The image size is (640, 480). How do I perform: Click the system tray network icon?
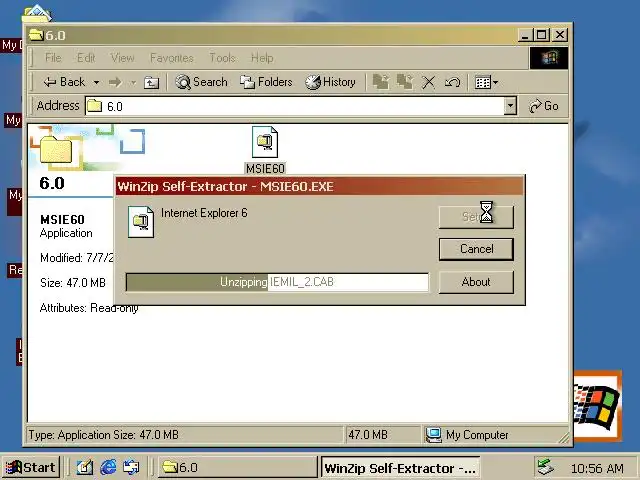tap(546, 467)
